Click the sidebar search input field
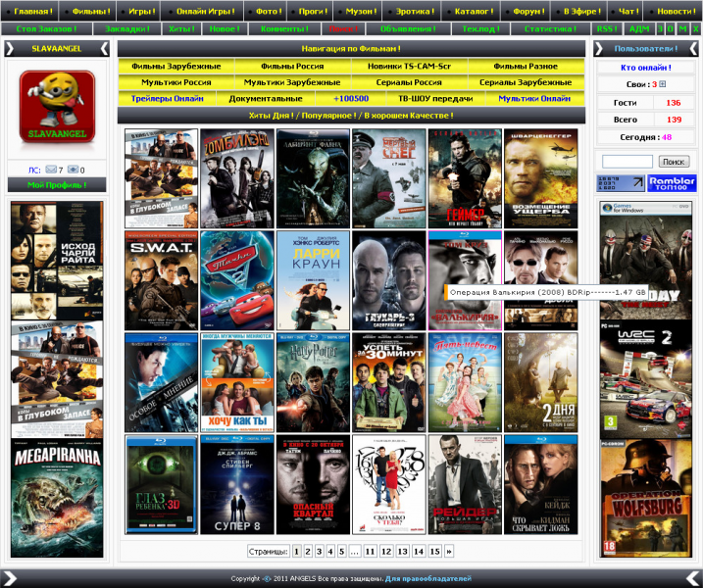The image size is (703, 588). tap(628, 162)
